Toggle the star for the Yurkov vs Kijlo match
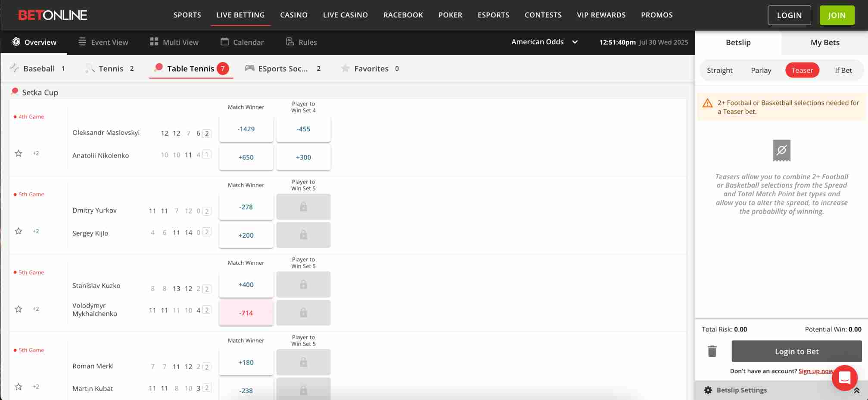 pos(19,231)
